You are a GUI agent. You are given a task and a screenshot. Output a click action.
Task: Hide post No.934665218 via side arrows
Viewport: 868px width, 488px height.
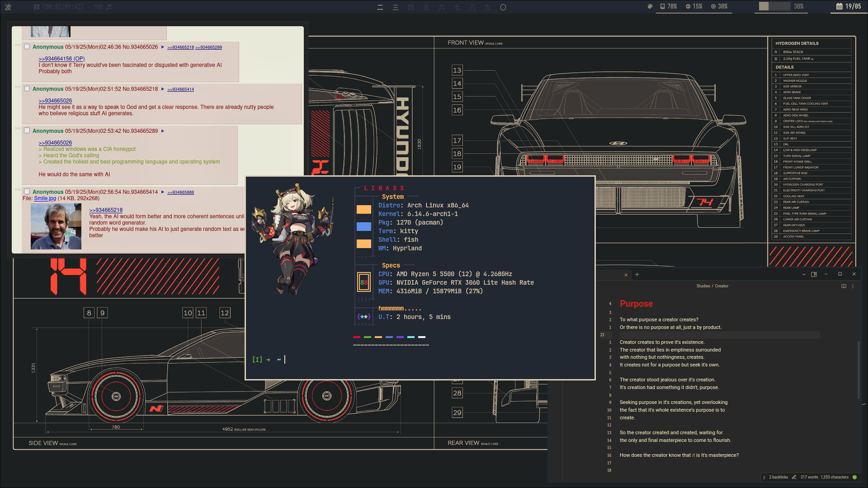click(x=18, y=87)
